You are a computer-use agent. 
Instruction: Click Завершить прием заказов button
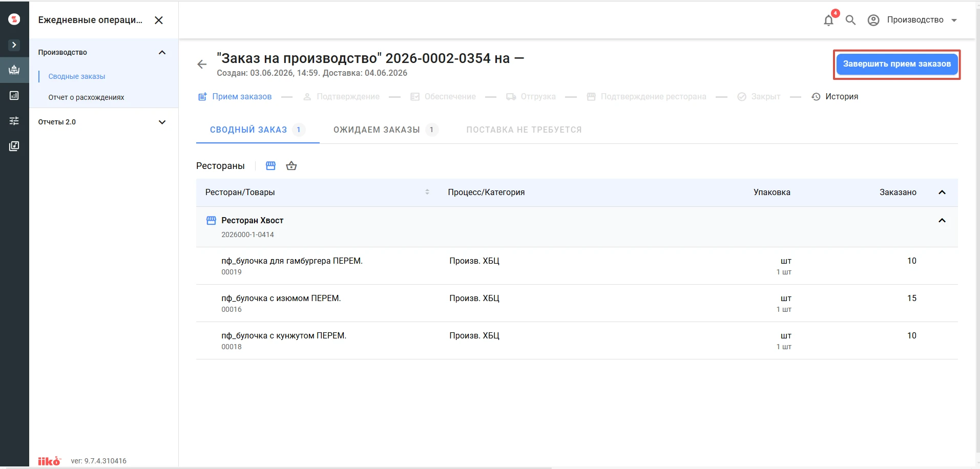(x=897, y=64)
